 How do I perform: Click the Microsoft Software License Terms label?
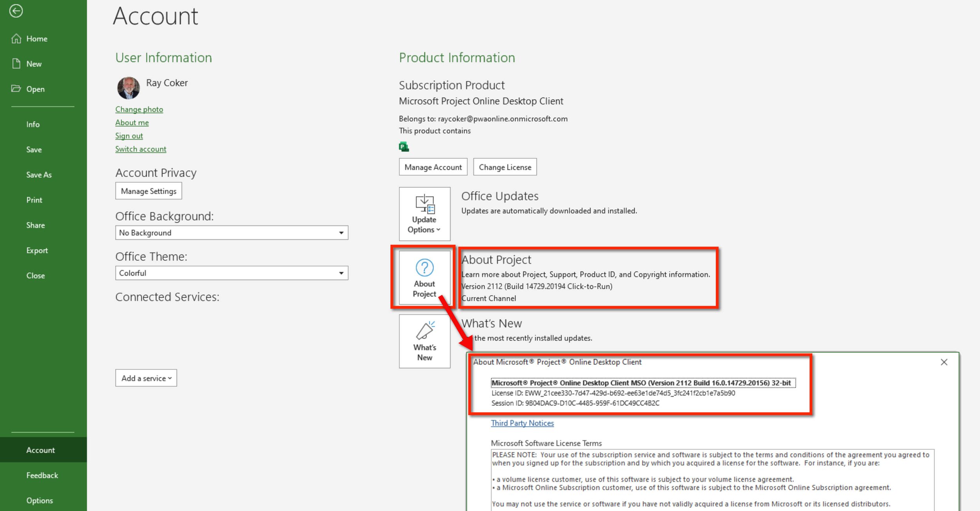coord(546,443)
